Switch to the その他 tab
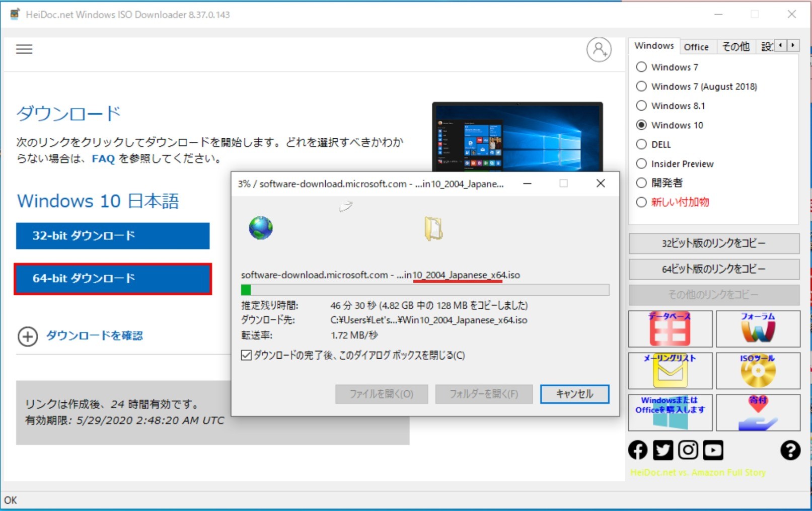This screenshot has width=812, height=511. (x=735, y=47)
